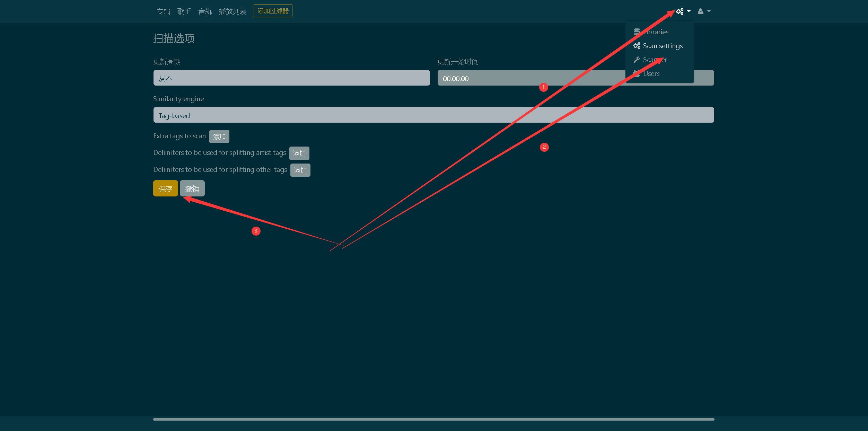Add delimiter for splitting artist tags

pos(299,153)
